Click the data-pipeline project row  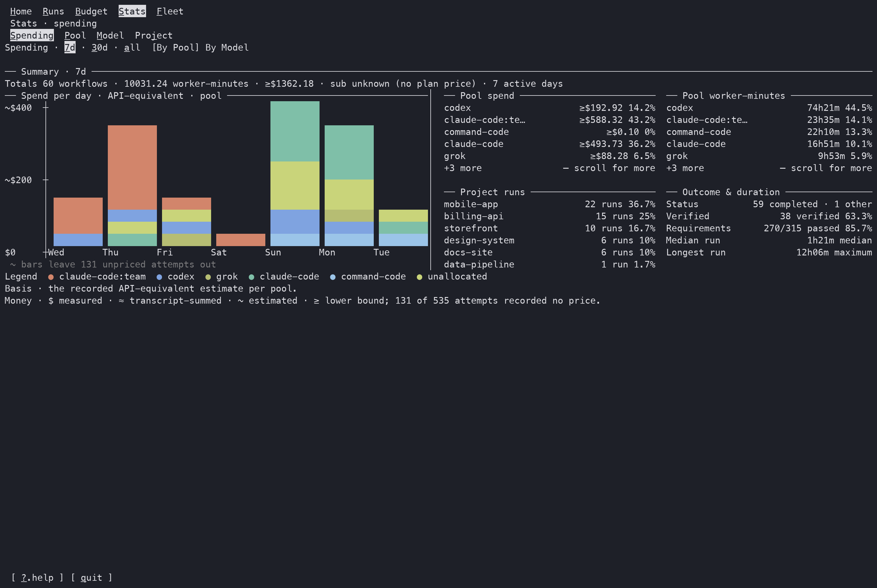tap(550, 264)
